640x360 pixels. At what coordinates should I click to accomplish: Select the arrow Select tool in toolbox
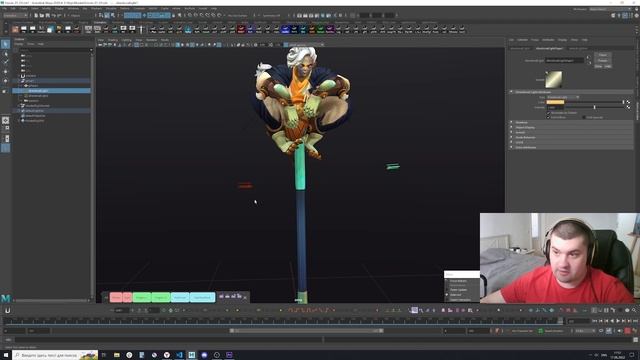(5, 44)
